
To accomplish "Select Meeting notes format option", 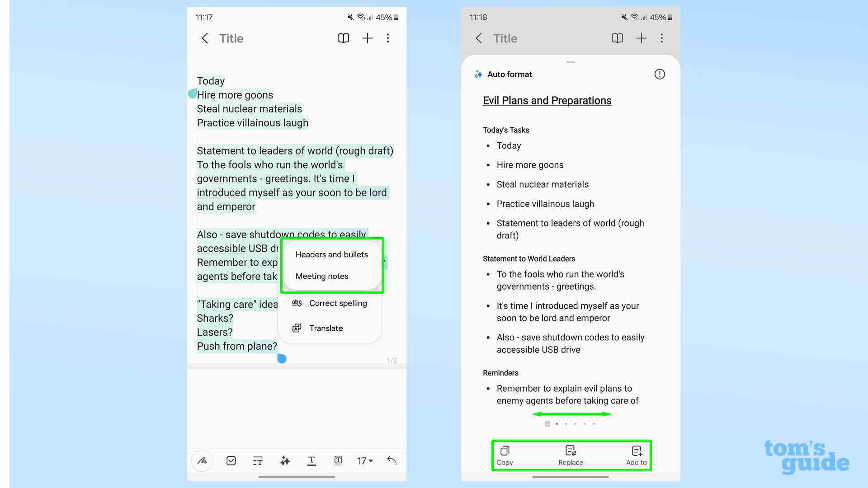I will coord(322,276).
